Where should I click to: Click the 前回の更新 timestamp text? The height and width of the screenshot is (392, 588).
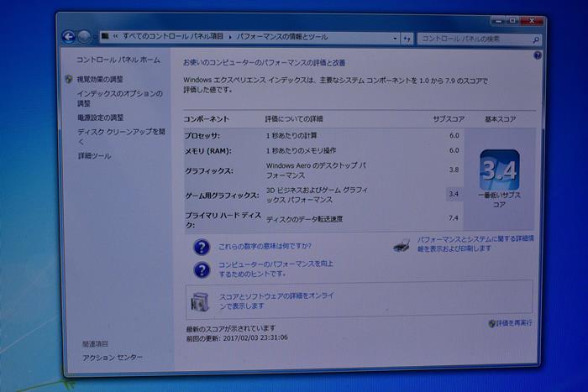click(x=237, y=338)
